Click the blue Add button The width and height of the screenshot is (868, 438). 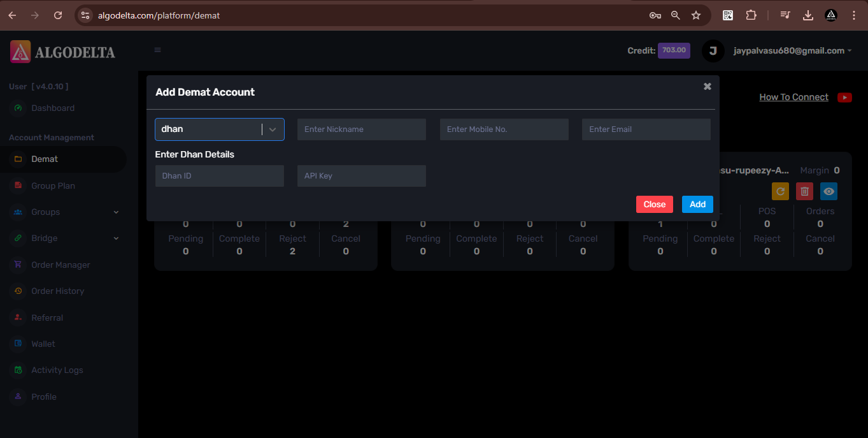697,204
